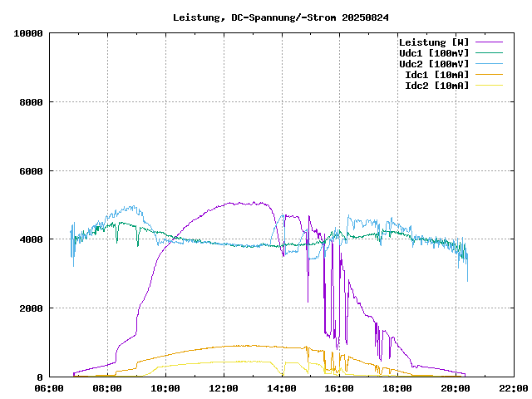Click the "Idc2 [10mA]" legend text
This screenshot has height=399, width=532.
tap(436, 85)
